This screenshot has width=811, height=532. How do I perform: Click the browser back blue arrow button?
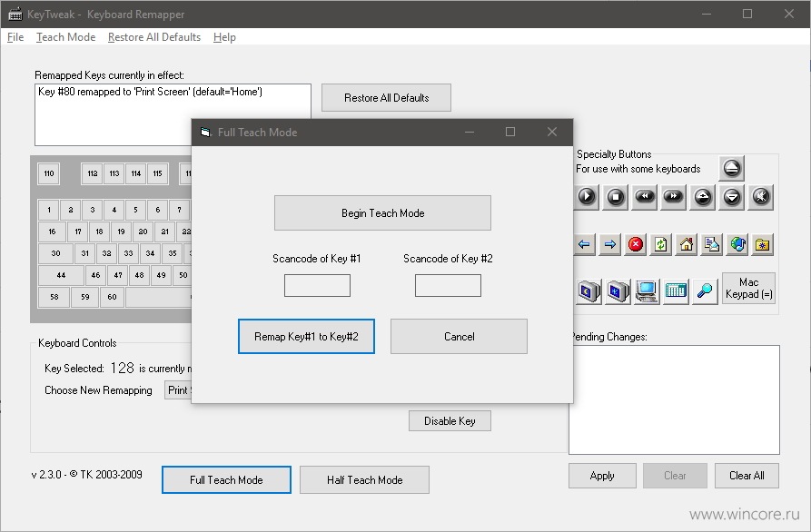tap(585, 244)
